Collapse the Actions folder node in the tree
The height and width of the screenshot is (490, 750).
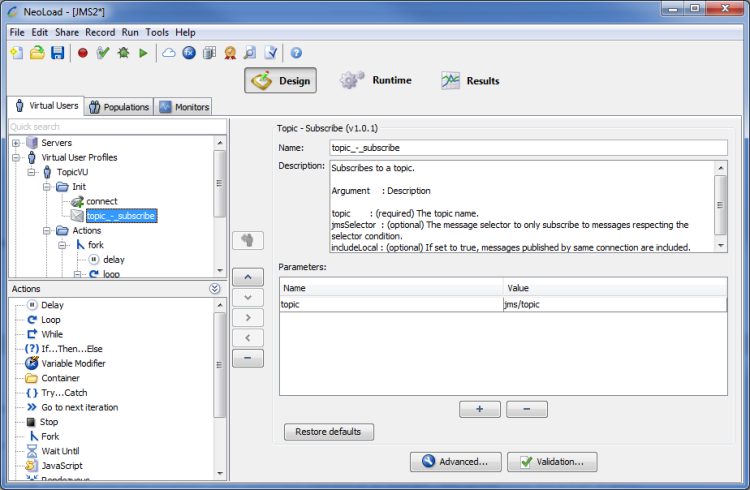click(x=46, y=231)
